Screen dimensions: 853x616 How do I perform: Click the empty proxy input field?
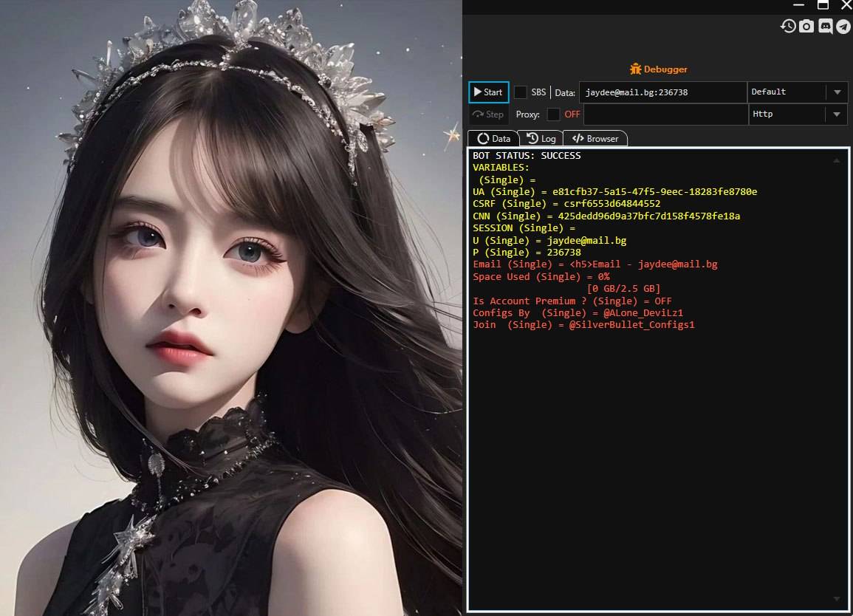click(665, 114)
